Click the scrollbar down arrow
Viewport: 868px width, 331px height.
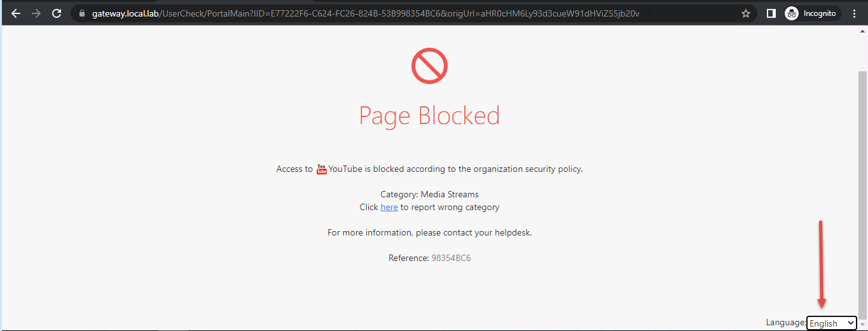863,325
